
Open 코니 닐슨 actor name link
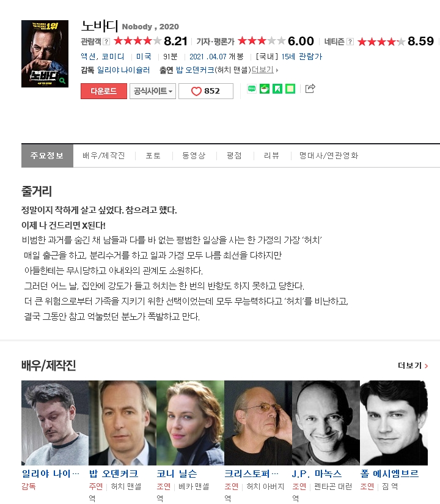pyautogui.click(x=177, y=473)
